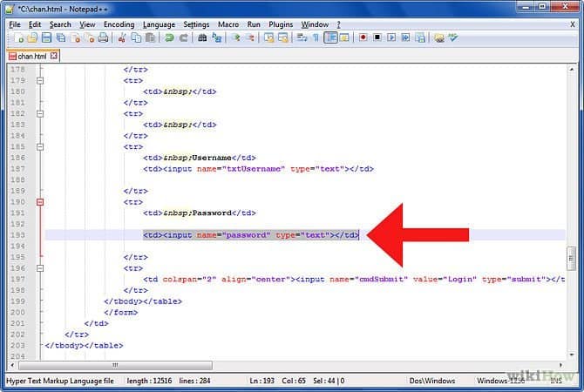Click the INS indicator in status bar
584x392 pixels.
[x=556, y=381]
